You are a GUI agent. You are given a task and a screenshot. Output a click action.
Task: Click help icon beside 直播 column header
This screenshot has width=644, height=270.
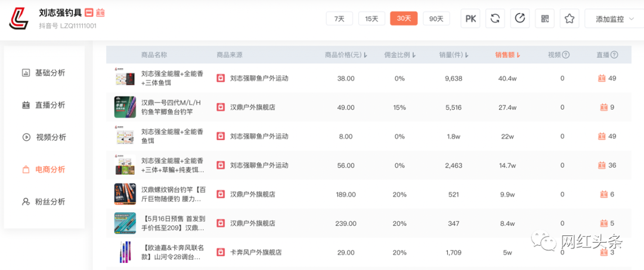[x=614, y=55]
